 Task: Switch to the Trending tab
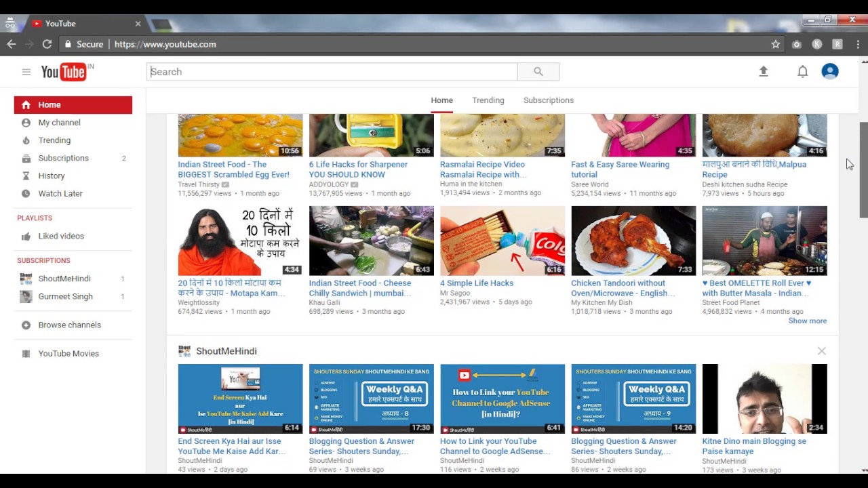coord(488,100)
